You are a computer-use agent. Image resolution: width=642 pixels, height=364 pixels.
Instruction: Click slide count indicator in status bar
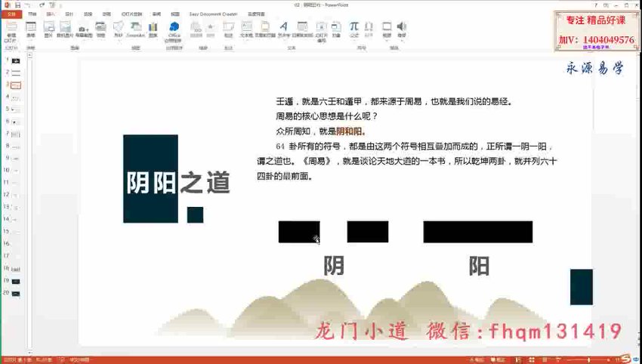17,360
